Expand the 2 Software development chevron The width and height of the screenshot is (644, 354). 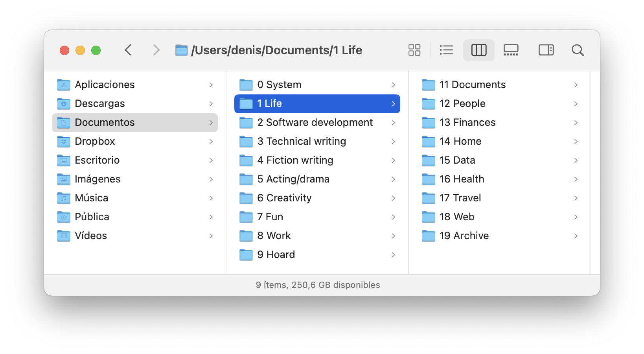click(394, 122)
